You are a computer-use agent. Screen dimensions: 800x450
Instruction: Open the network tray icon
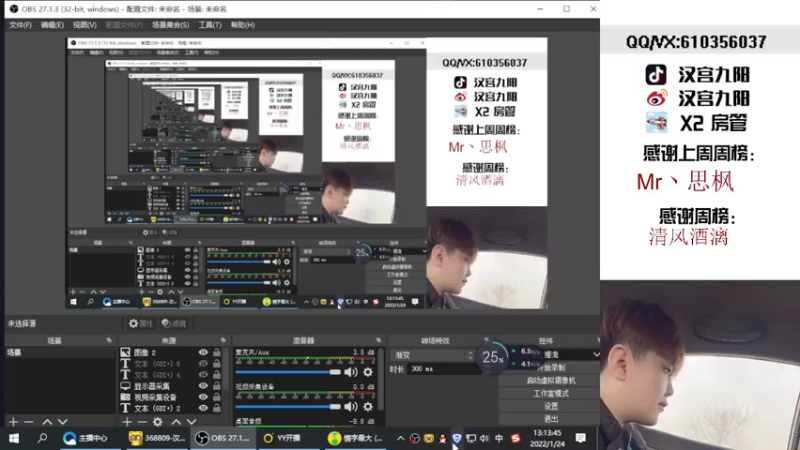471,438
